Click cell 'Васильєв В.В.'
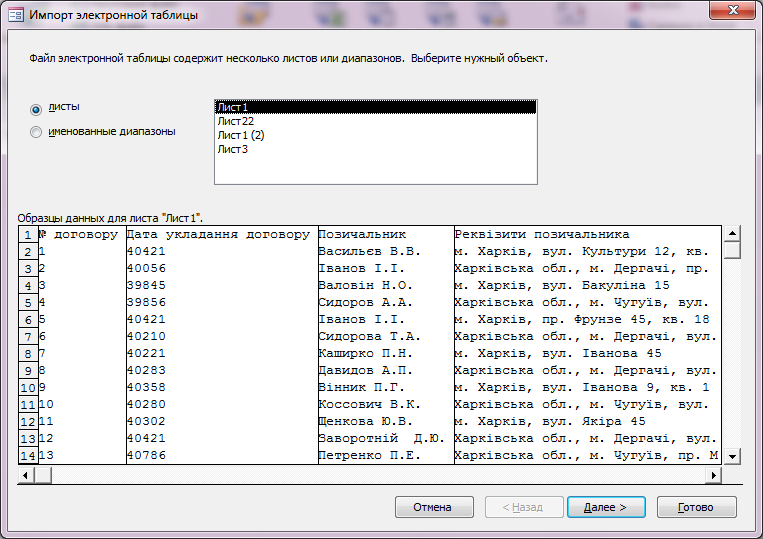 click(x=386, y=252)
